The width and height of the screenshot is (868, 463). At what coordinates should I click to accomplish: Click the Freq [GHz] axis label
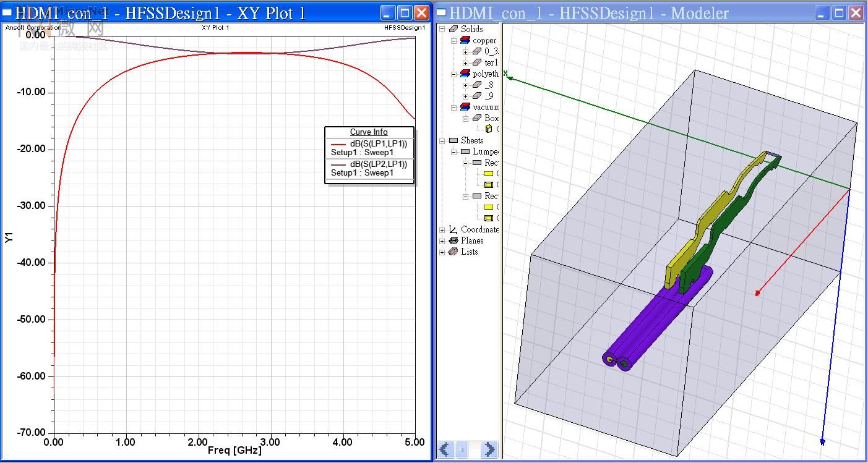234,450
